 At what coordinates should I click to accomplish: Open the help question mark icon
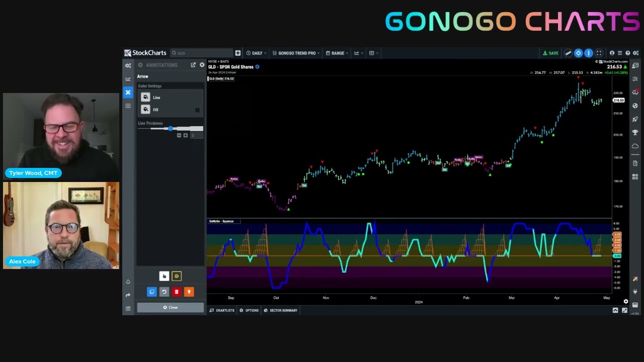pyautogui.click(x=628, y=53)
